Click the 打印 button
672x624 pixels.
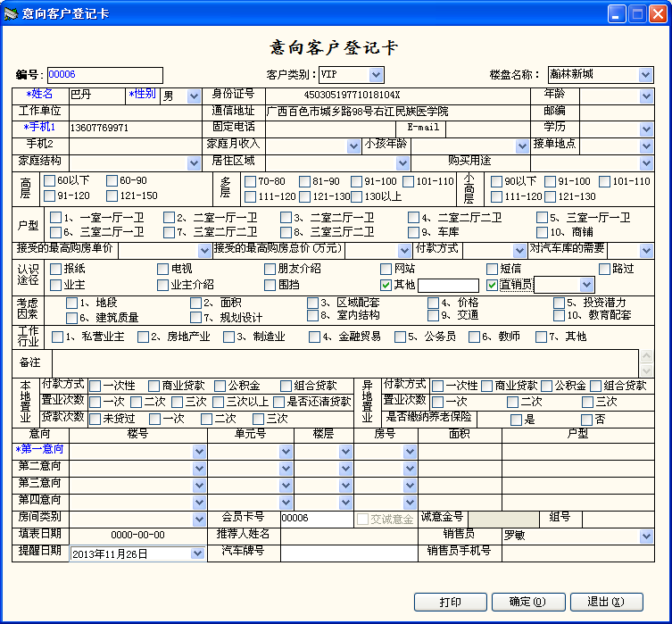point(450,603)
